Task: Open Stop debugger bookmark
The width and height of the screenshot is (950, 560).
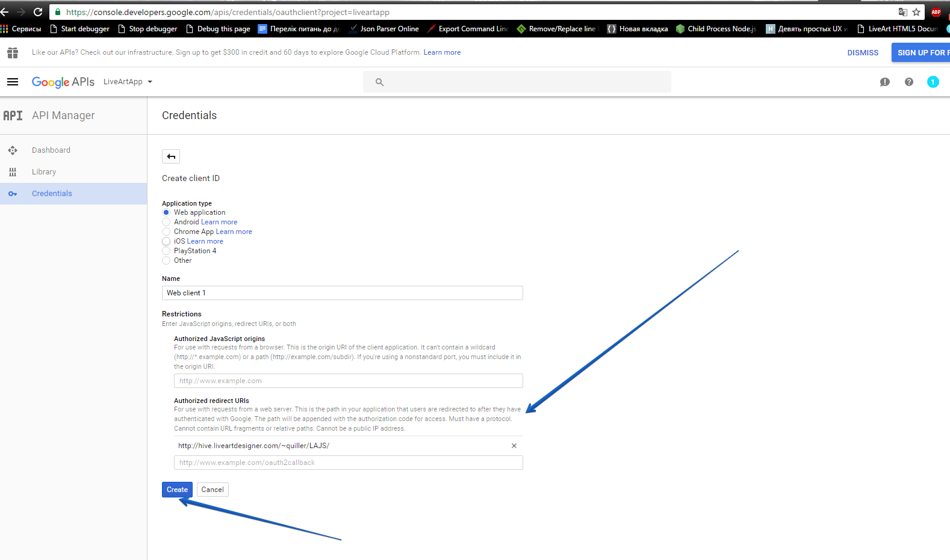Action: pos(147,29)
